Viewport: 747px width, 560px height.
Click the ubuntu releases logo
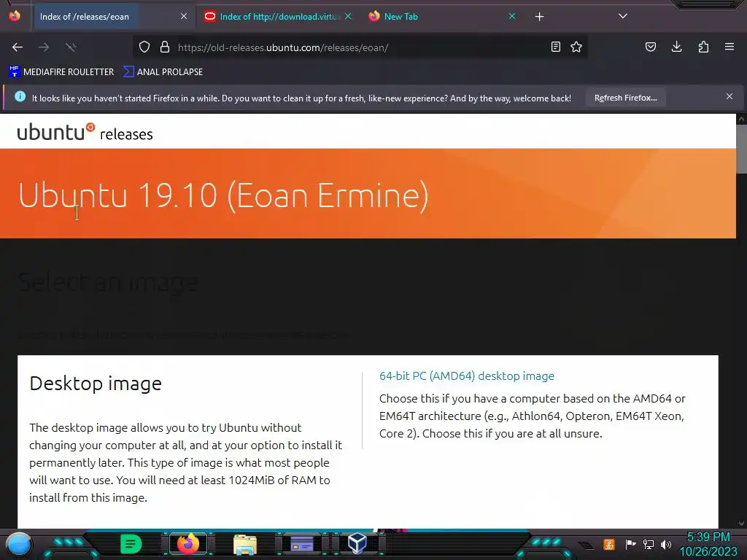pyautogui.click(x=85, y=132)
